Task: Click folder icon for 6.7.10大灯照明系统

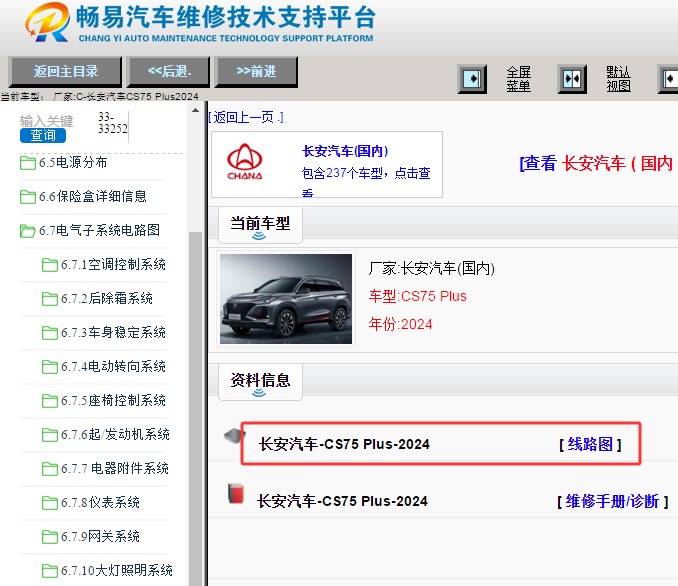Action: (50, 570)
